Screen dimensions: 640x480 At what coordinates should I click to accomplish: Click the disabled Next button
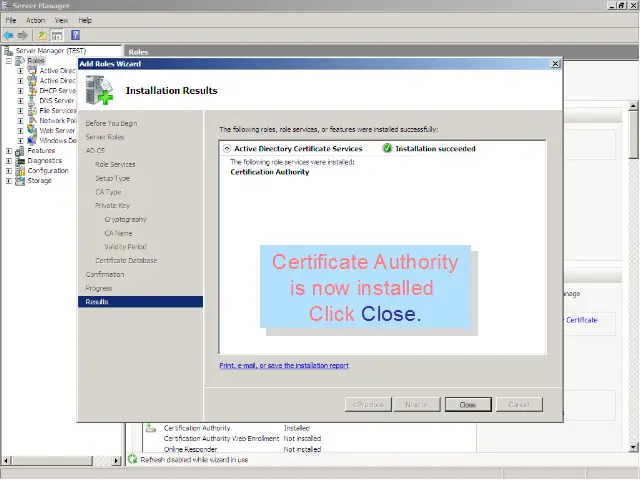417,404
